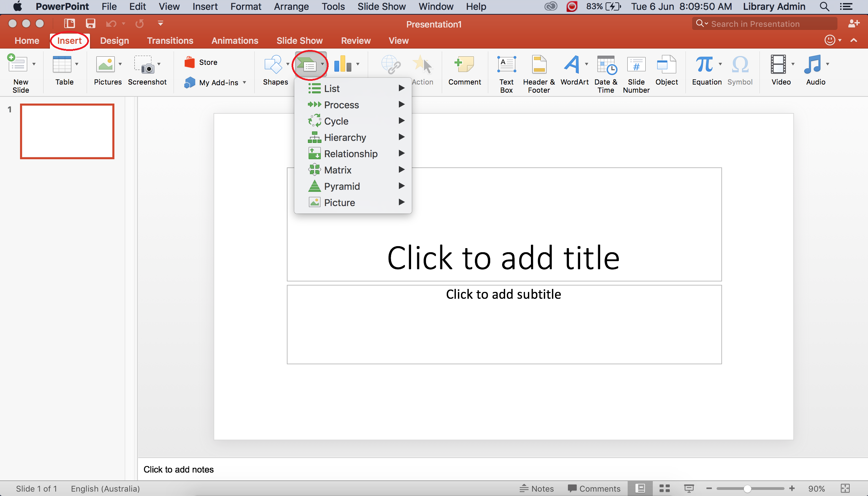Screen dimensions: 868x496
Task: Open the Picture SmartArt submenu
Action: [353, 203]
